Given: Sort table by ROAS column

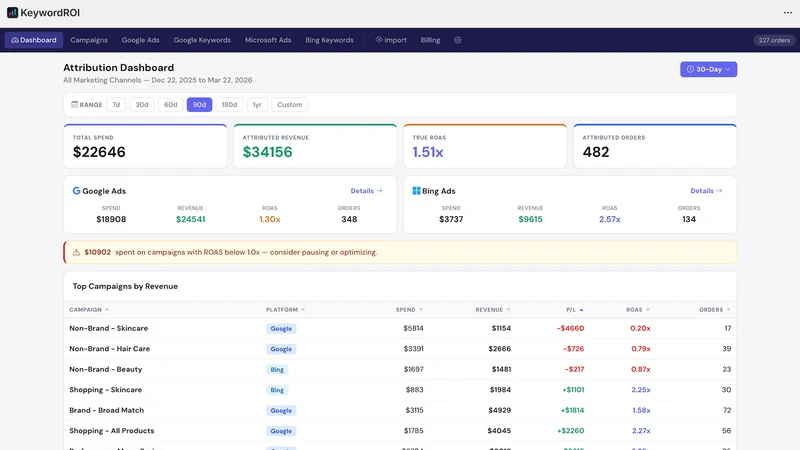Looking at the screenshot, I should tap(638, 310).
